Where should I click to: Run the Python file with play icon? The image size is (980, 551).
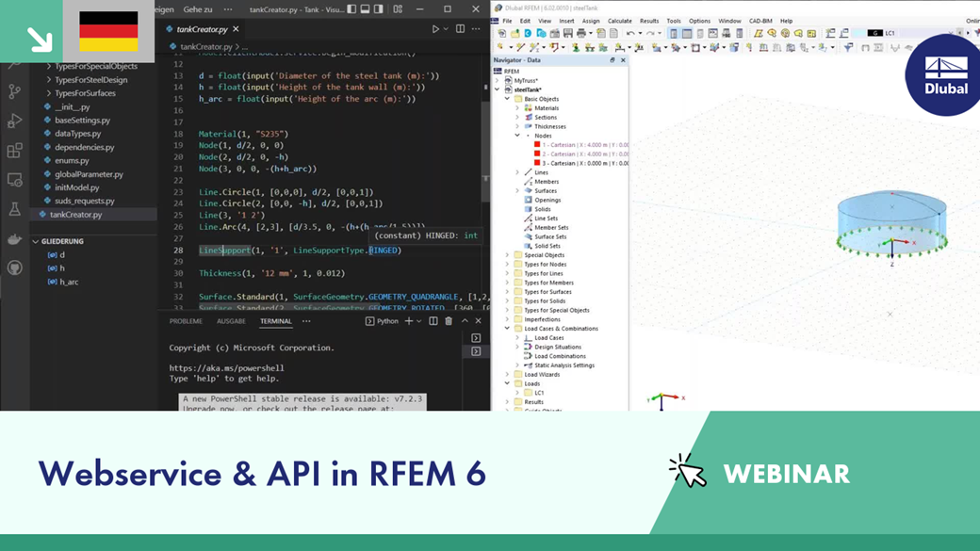435,29
